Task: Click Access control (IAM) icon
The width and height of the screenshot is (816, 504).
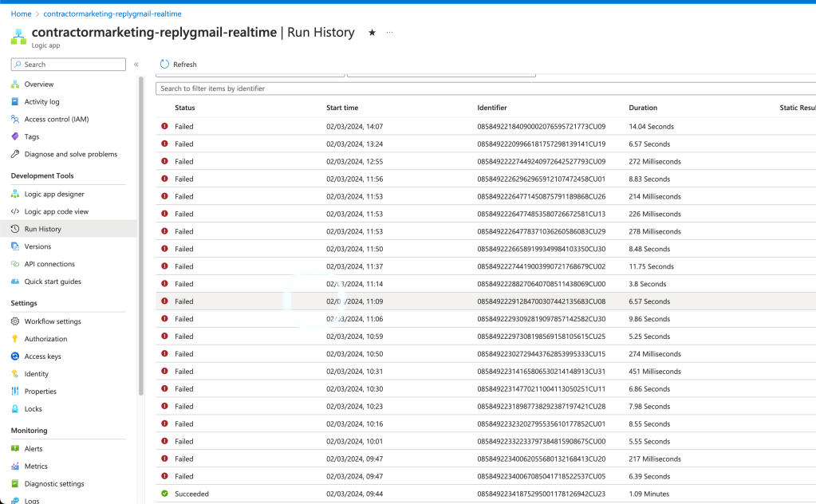Action: pyautogui.click(x=15, y=119)
